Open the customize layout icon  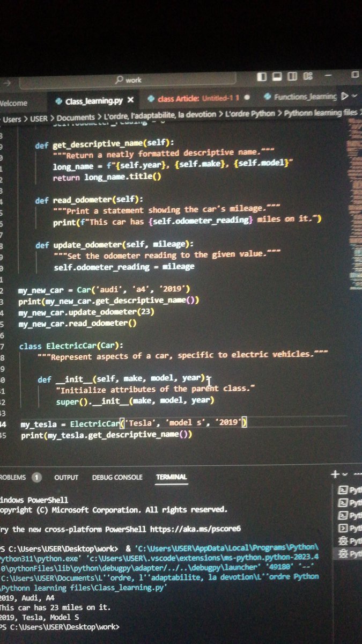307,77
